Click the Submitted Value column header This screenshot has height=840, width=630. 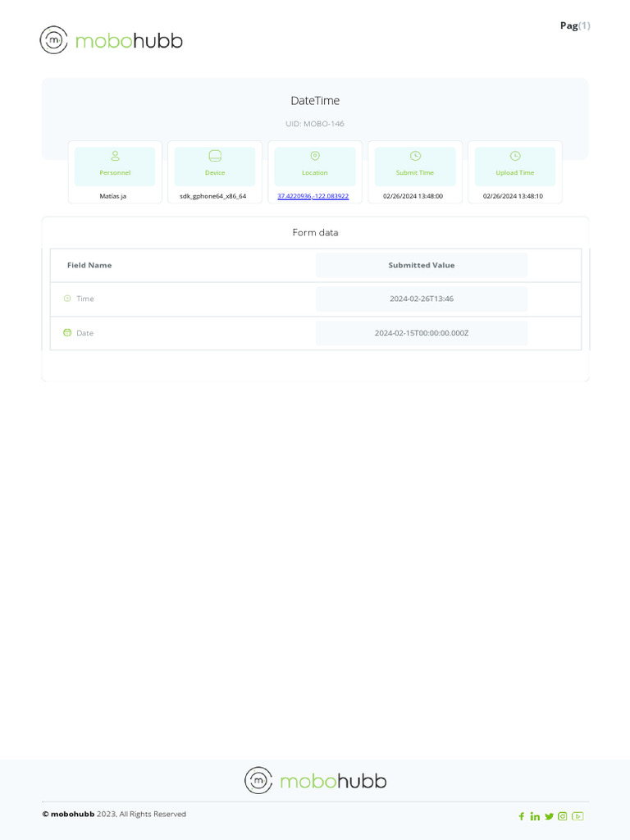pos(422,265)
